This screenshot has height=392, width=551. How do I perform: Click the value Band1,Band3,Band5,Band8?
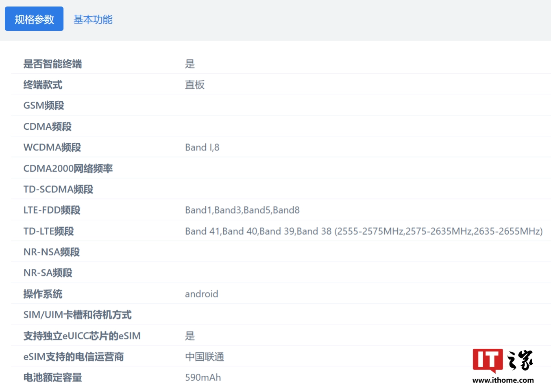pyautogui.click(x=242, y=210)
